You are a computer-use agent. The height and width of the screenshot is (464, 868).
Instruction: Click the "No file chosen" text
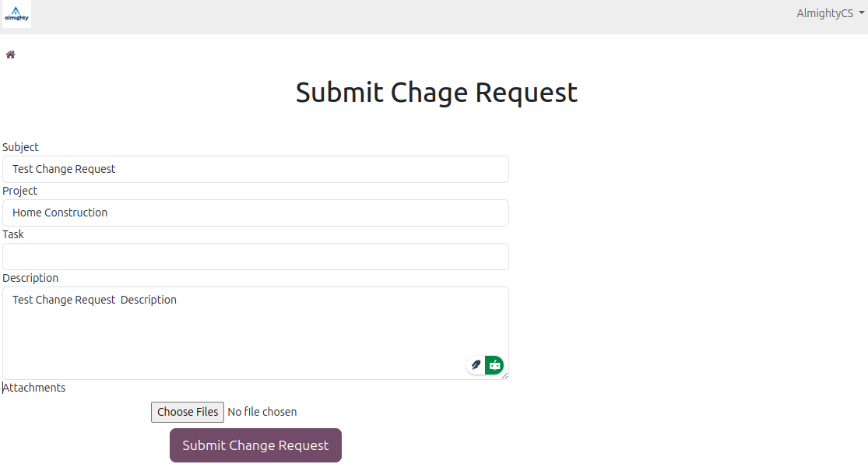pyautogui.click(x=262, y=412)
